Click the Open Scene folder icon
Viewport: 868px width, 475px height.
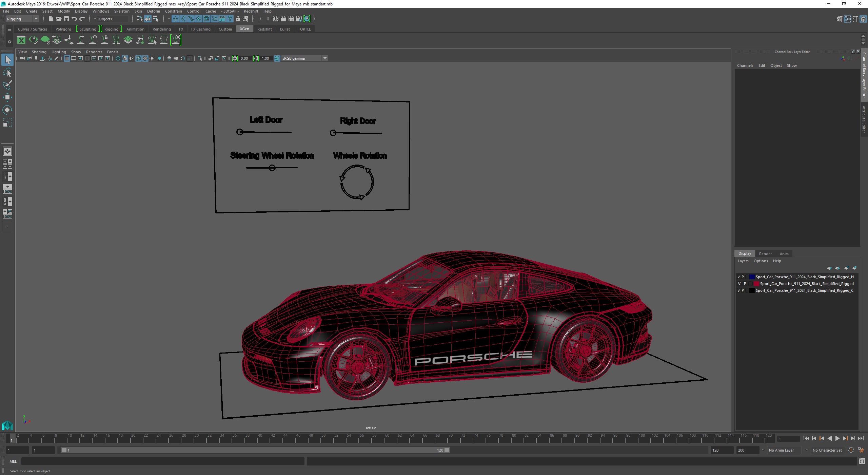coord(58,19)
